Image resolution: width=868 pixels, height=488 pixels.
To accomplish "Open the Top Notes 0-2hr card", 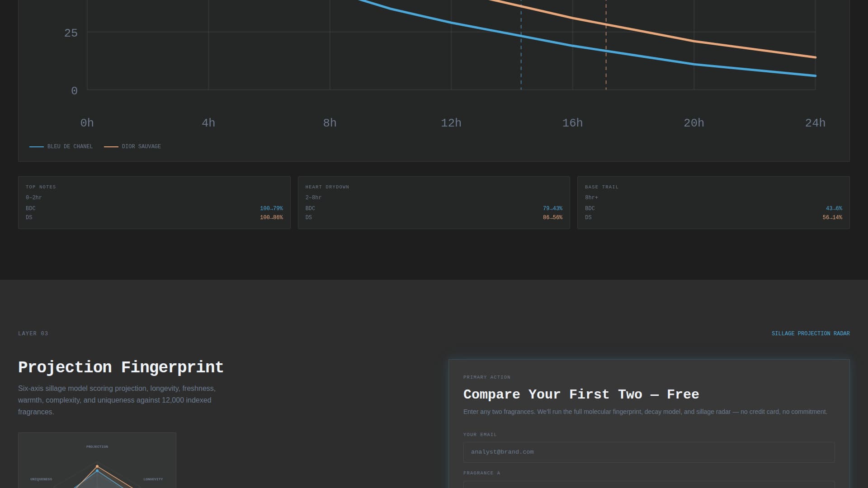I will click(154, 202).
